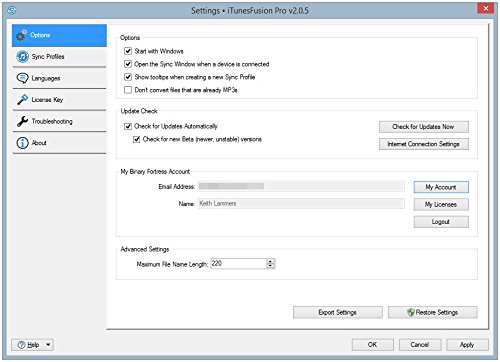Image resolution: width=500 pixels, height=362 pixels.
Task: Click the Help question mark icon
Action: (22, 345)
